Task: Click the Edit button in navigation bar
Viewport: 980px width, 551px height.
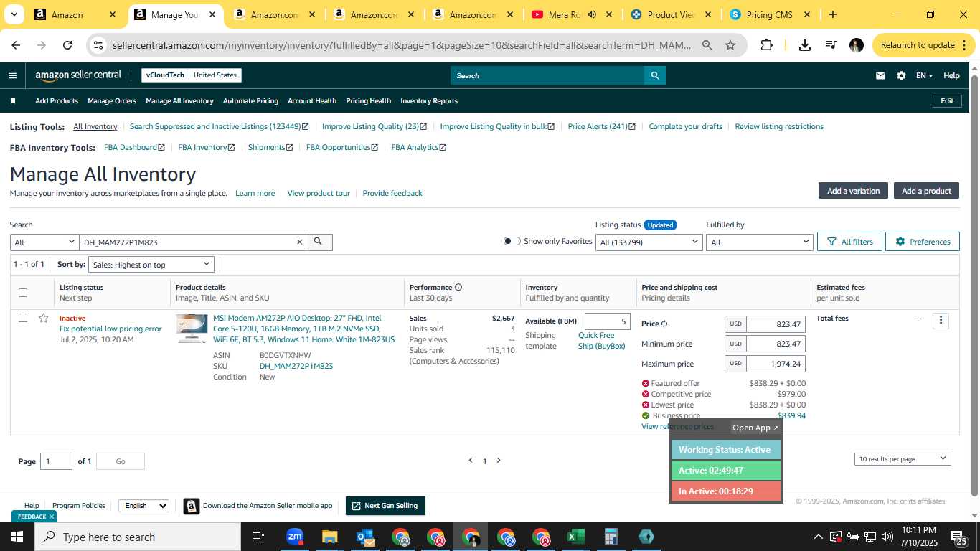Action: coord(947,101)
